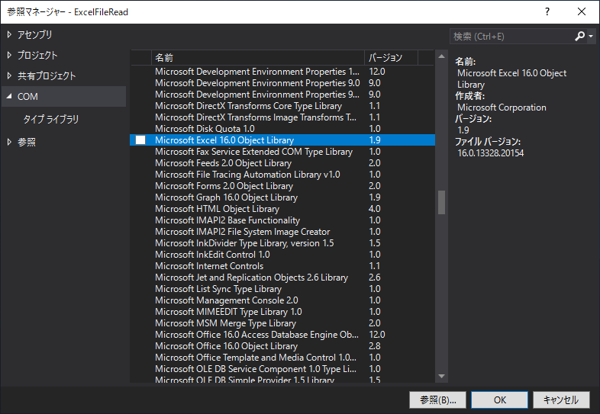Click the list scrollbar down arrow

[x=442, y=376]
